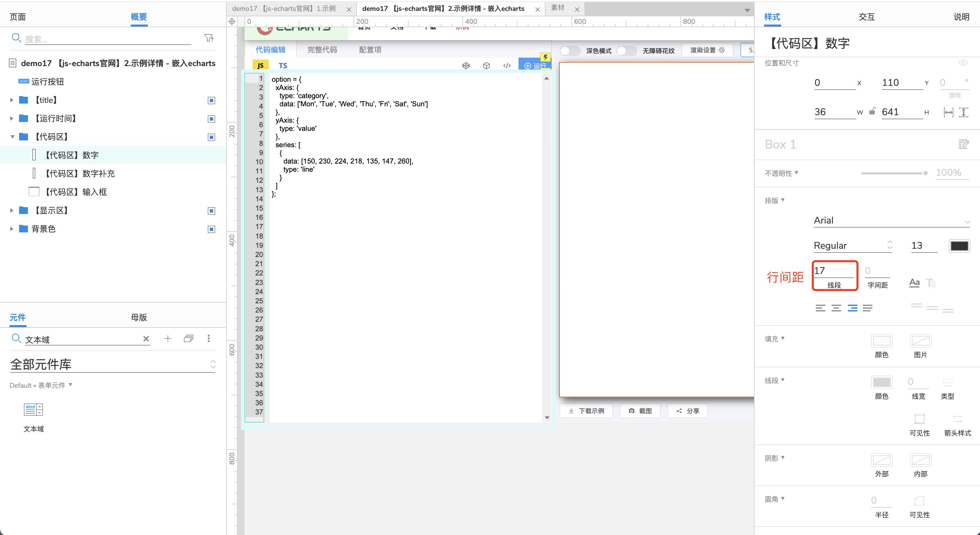Open the 配置项 tab
This screenshot has width=980, height=535.
[370, 50]
